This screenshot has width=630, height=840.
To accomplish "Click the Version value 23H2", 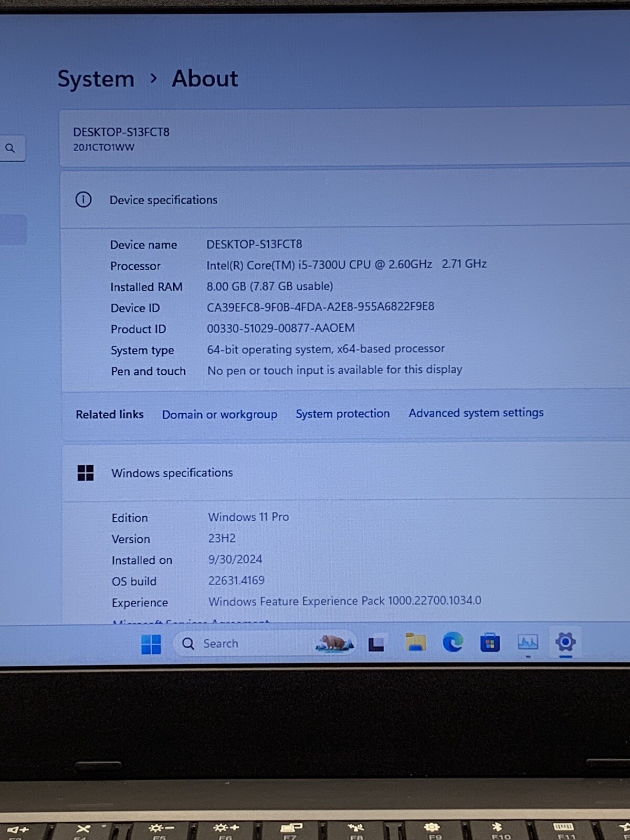I will pyautogui.click(x=222, y=539).
